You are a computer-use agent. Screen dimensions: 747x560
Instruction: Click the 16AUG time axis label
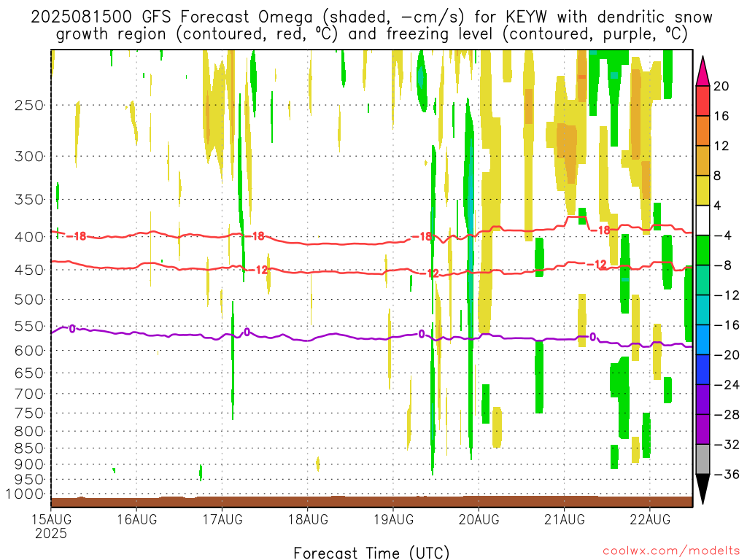pyautogui.click(x=136, y=519)
